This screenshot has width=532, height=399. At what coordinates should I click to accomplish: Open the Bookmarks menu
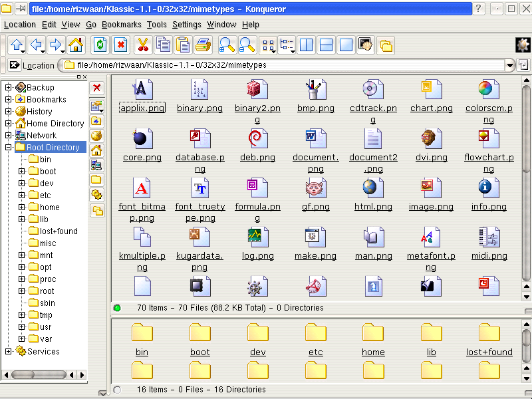click(122, 25)
